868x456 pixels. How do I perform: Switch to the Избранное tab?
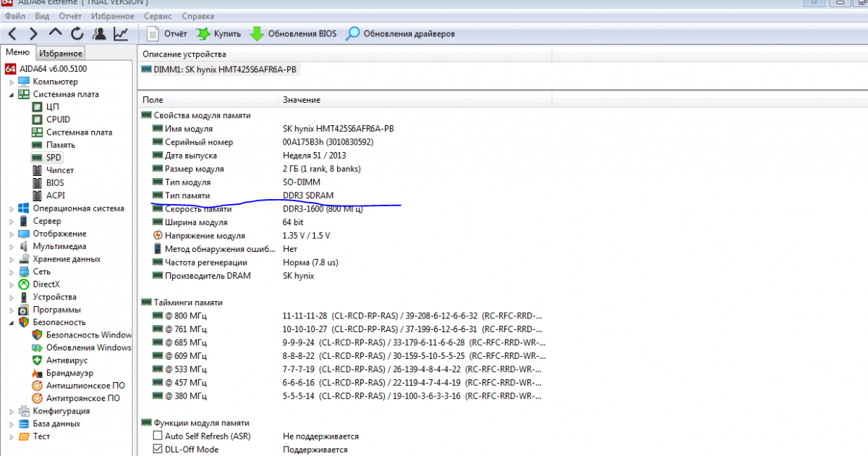point(61,53)
